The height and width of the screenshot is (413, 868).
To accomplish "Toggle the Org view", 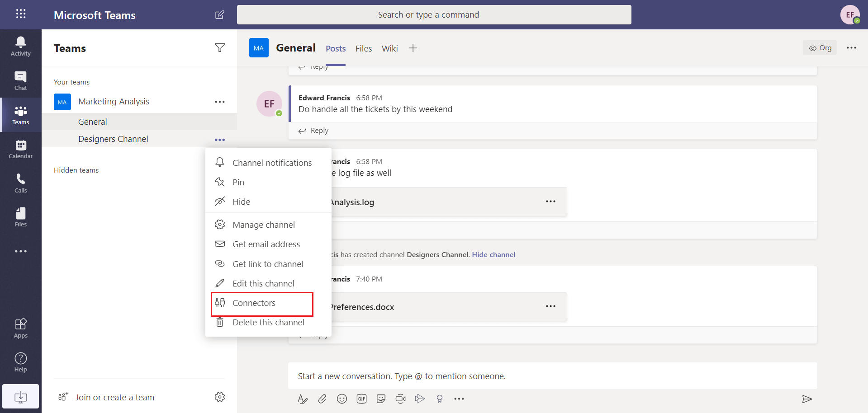I will pyautogui.click(x=820, y=47).
